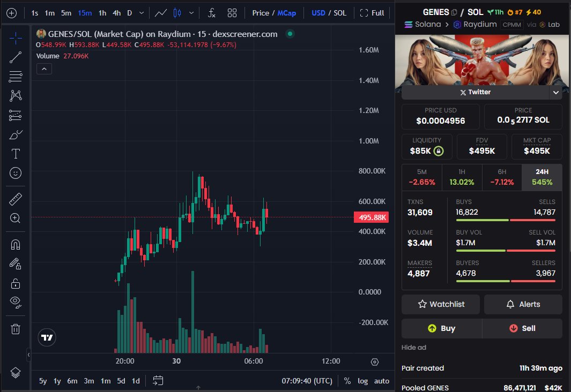Open more time intervals dropdown

pos(142,13)
